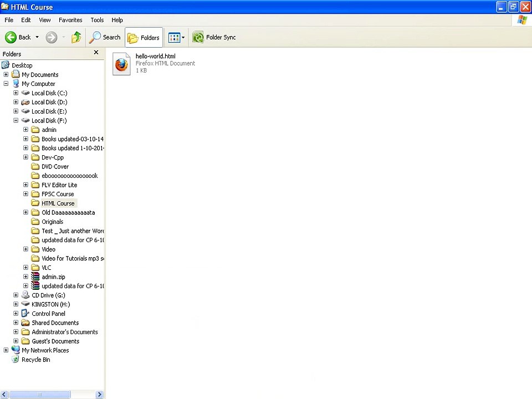The height and width of the screenshot is (399, 532).
Task: Click the green Back arrow icon
Action: click(x=11, y=37)
